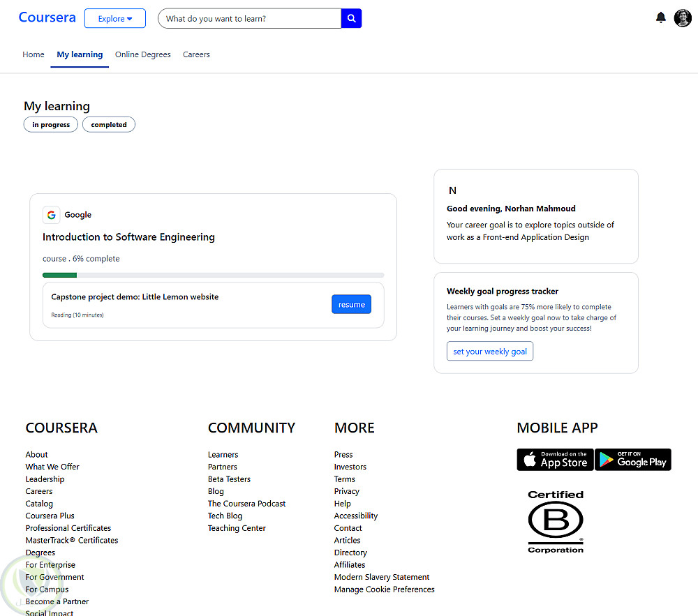Resume the Capstone project demo reading
This screenshot has width=698, height=616.
point(351,304)
